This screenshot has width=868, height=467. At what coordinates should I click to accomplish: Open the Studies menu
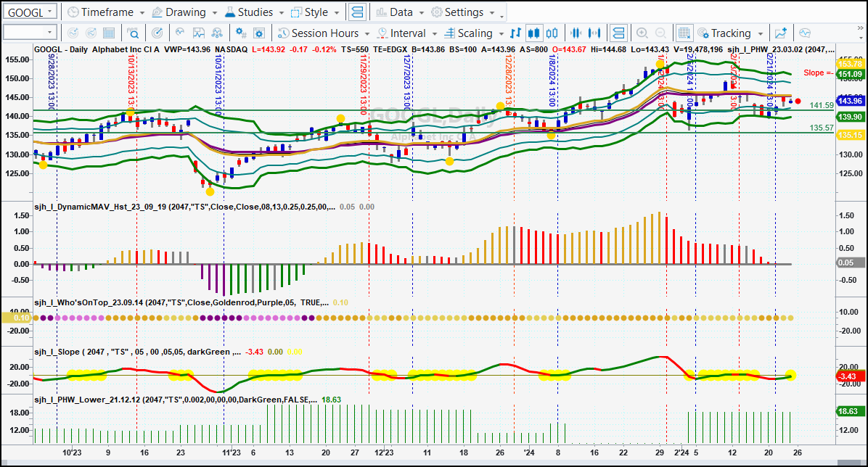point(255,12)
